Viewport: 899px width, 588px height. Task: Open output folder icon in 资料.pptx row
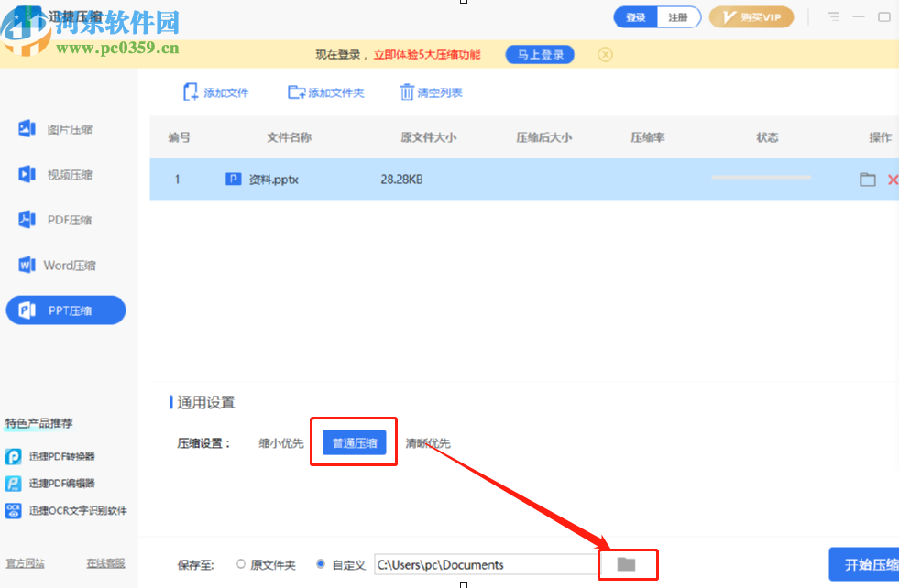click(x=867, y=179)
